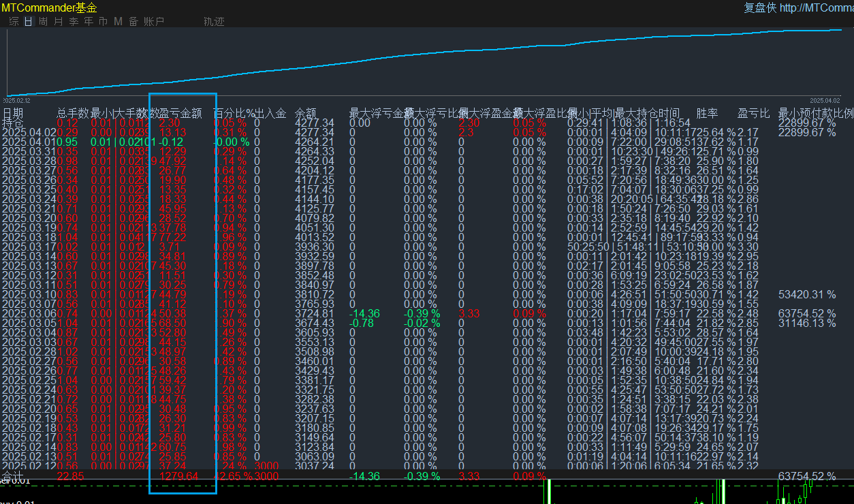Click the floating loss value -0.78
This screenshot has height=504, width=854.
(x=362, y=323)
